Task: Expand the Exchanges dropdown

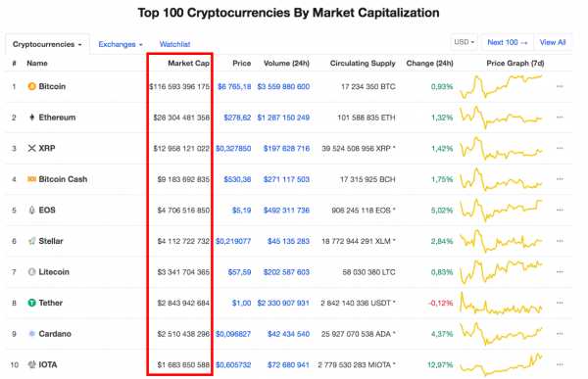Action: pyautogui.click(x=121, y=45)
